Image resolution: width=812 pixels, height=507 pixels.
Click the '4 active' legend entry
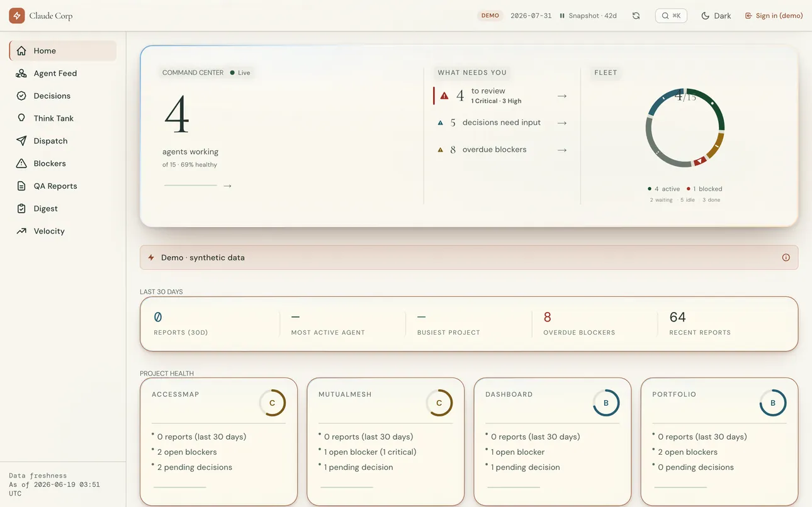tap(663, 189)
